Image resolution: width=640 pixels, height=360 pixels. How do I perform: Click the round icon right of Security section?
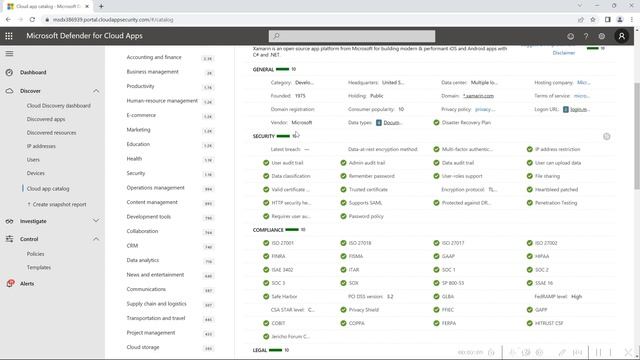coord(607,136)
